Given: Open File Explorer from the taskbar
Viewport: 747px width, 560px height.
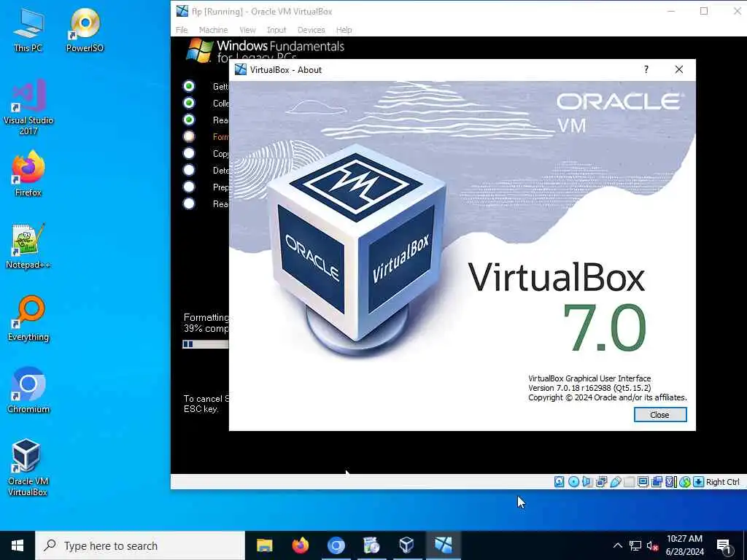Looking at the screenshot, I should point(264,545).
